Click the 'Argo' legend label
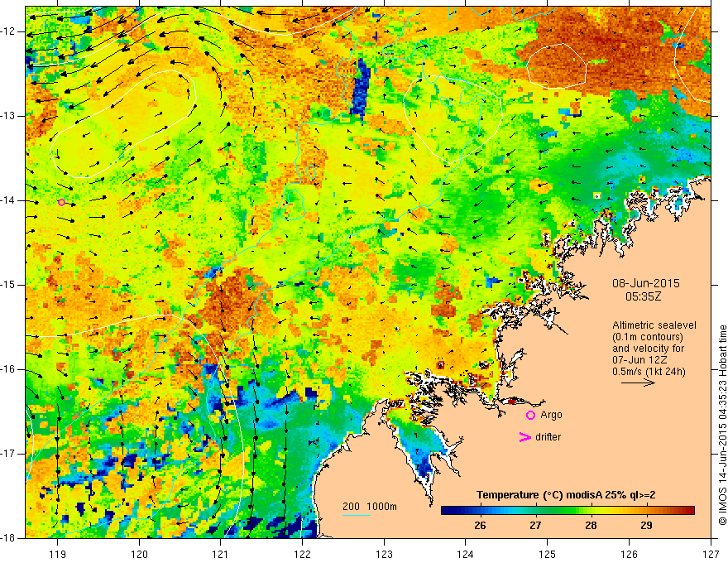728x563 pixels. pyautogui.click(x=551, y=415)
